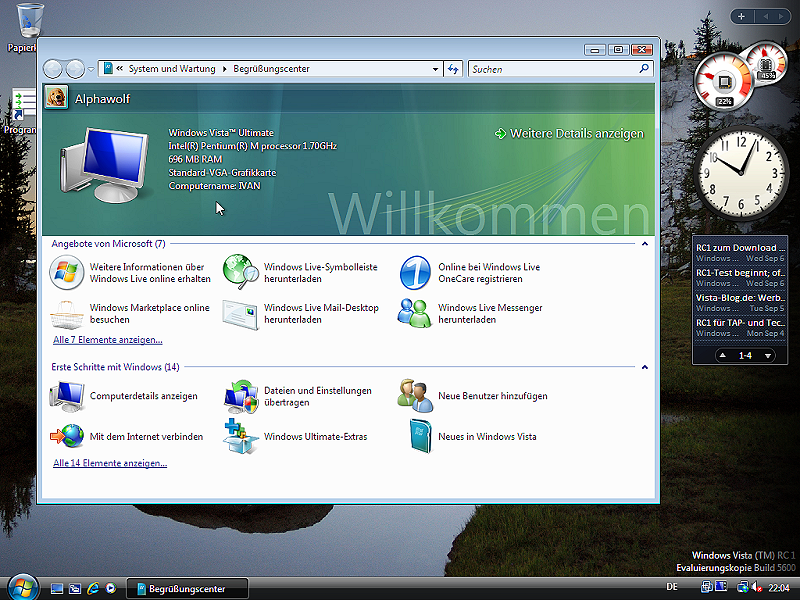Click Windows Marketplace shopping basket icon
Viewport: 800px width, 600px height.
pyautogui.click(x=67, y=314)
